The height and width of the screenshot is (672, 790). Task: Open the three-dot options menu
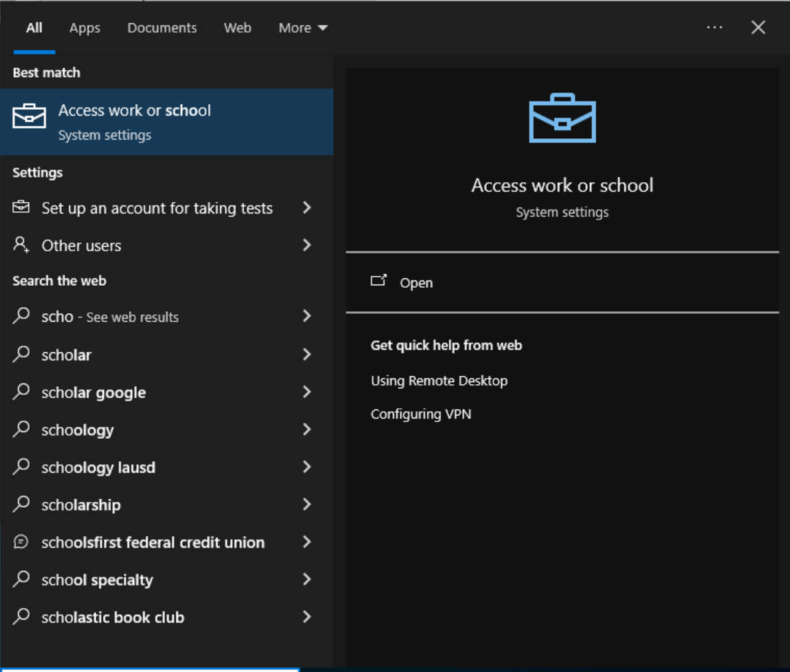pos(714,28)
